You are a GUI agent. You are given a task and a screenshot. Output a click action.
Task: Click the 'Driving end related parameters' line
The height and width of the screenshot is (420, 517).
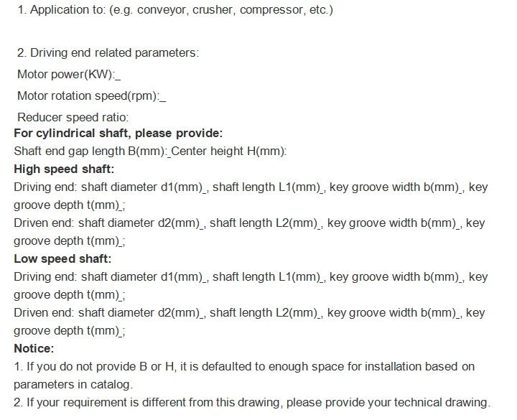(108, 52)
